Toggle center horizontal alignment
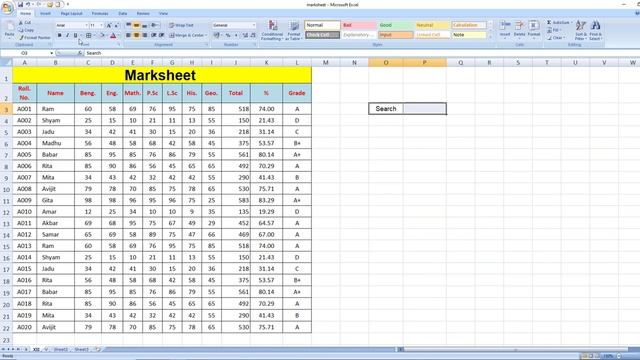Screen dimensions: 640x360 136,36
